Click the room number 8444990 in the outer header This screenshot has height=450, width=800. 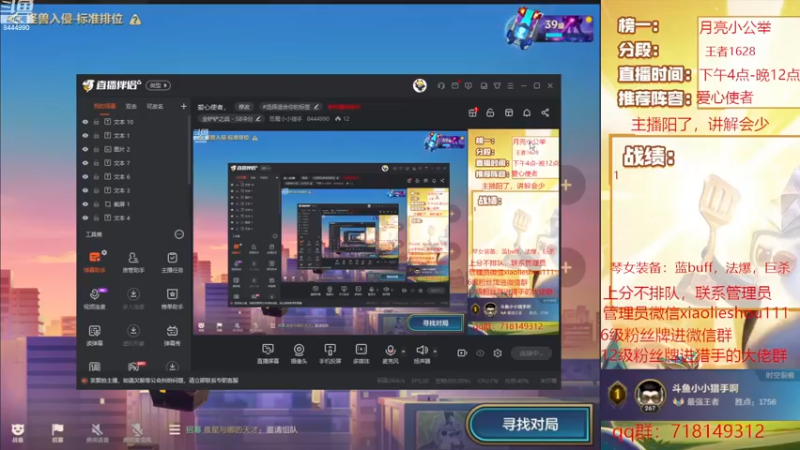(x=318, y=119)
